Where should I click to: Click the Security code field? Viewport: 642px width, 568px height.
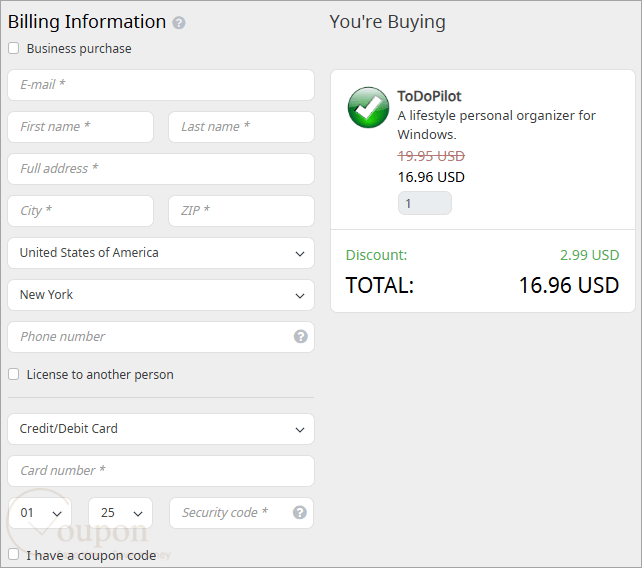coord(242,513)
